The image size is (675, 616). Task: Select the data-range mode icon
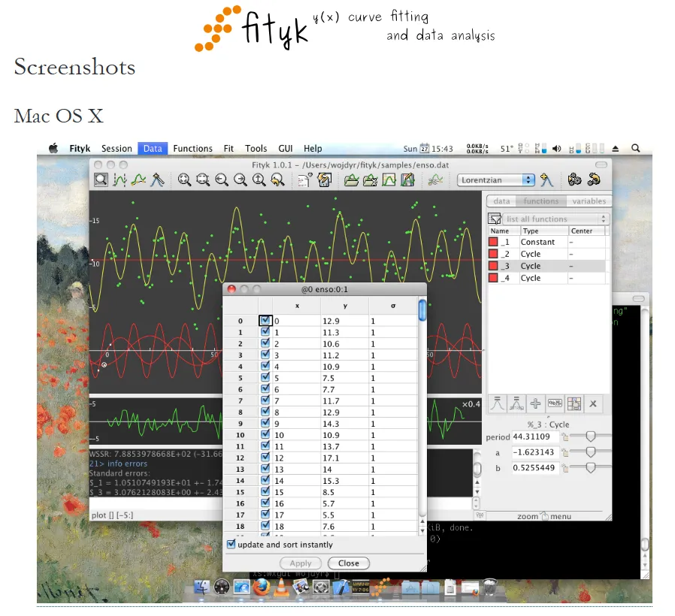click(120, 180)
